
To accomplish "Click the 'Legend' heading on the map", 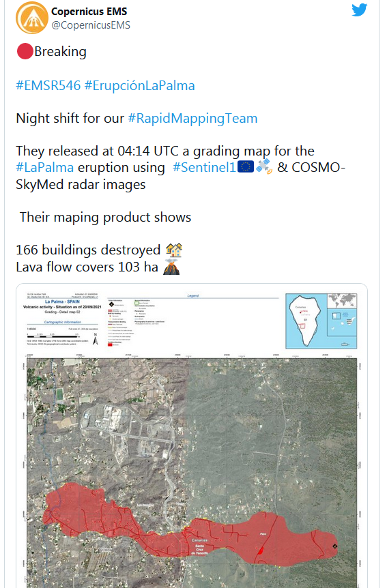I will 193,296.
